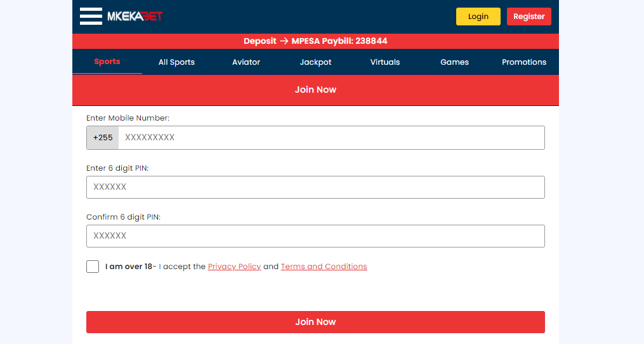Viewport: 644px width, 344px height.
Task: Switch to the Games tab
Action: coord(454,62)
